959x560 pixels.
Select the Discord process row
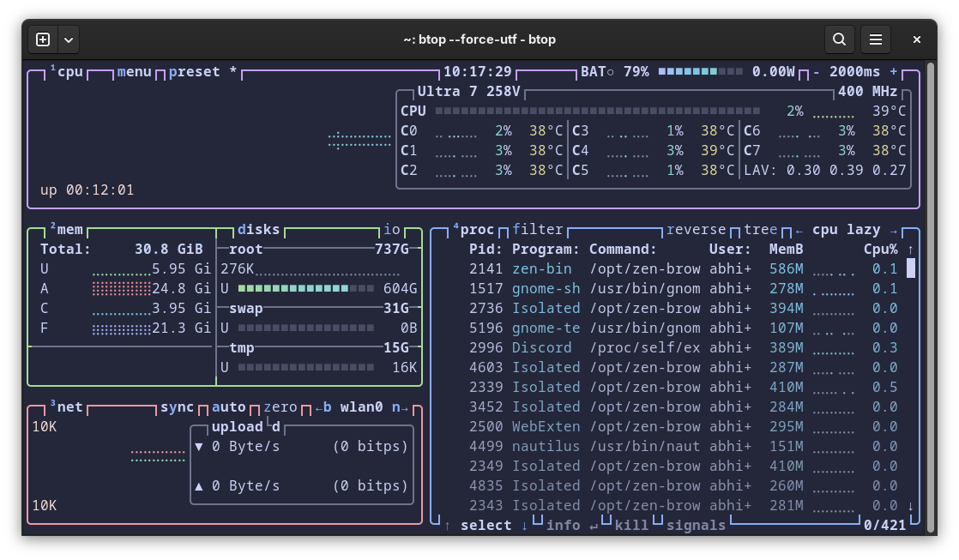600,347
